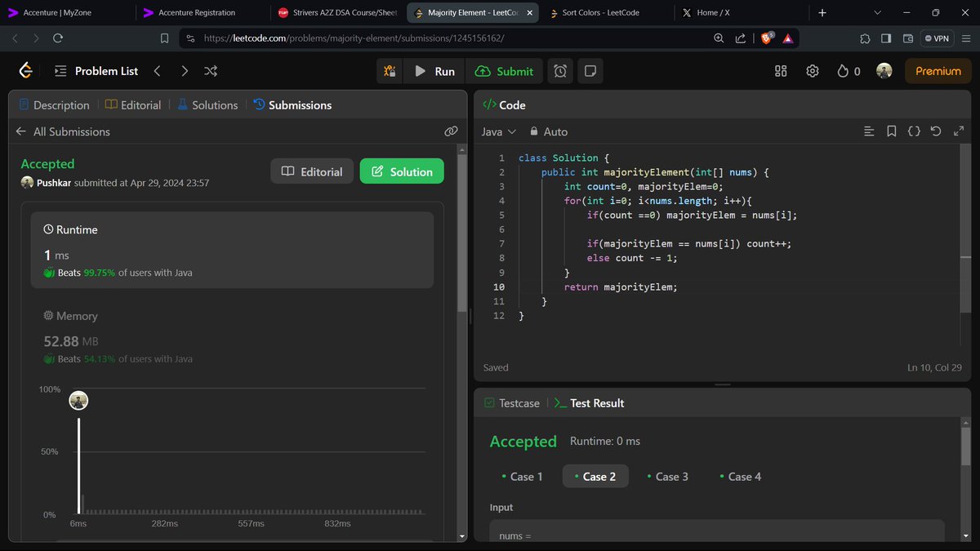The width and height of the screenshot is (980, 551).
Task: Open the notes sticky icon
Action: click(590, 71)
